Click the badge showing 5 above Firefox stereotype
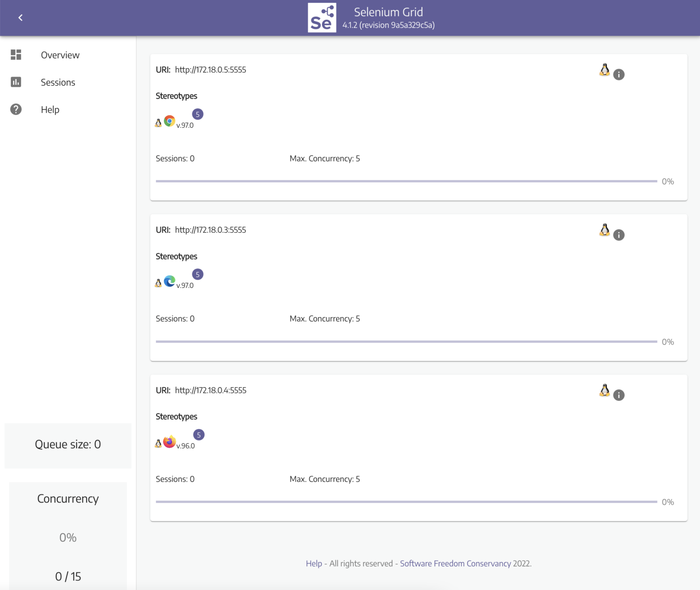The height and width of the screenshot is (590, 700). point(199,434)
